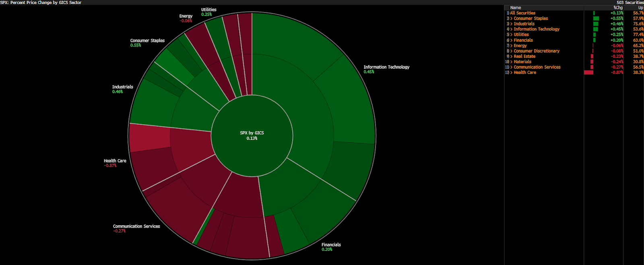Click the -0.24% Materials change value
This screenshot has width=644, height=265.
pos(617,62)
